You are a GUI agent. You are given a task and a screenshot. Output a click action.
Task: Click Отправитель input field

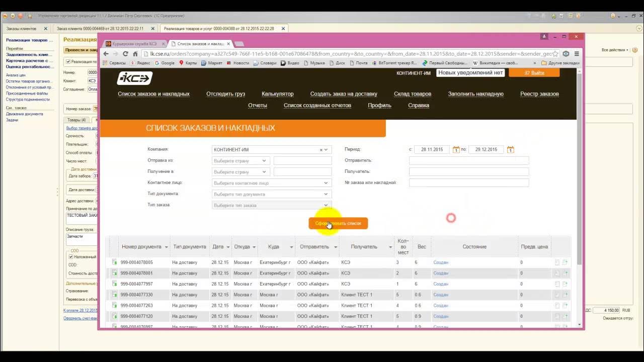[469, 161]
